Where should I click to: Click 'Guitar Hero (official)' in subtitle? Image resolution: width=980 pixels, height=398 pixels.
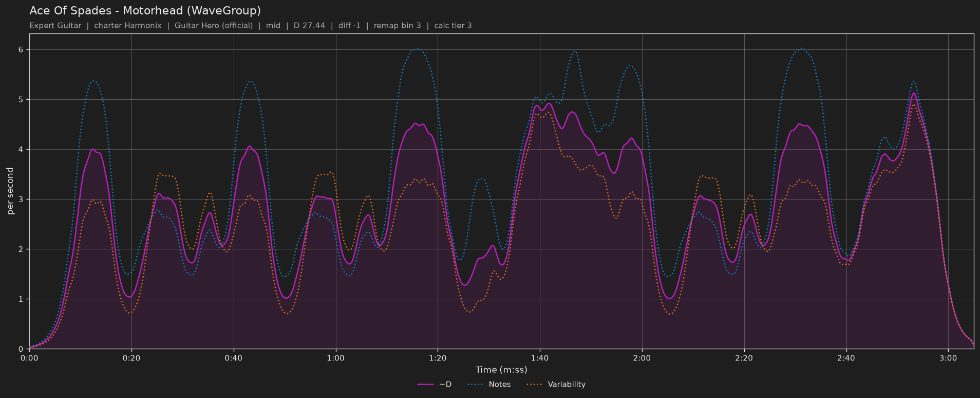[214, 25]
